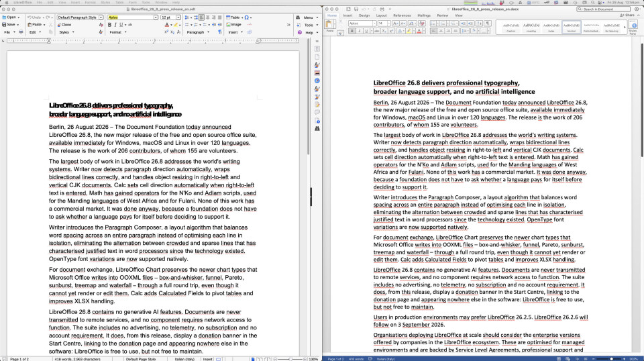Toggle Superscript in the Word ribbon
Screen dimensions: 644x361
(391, 31)
